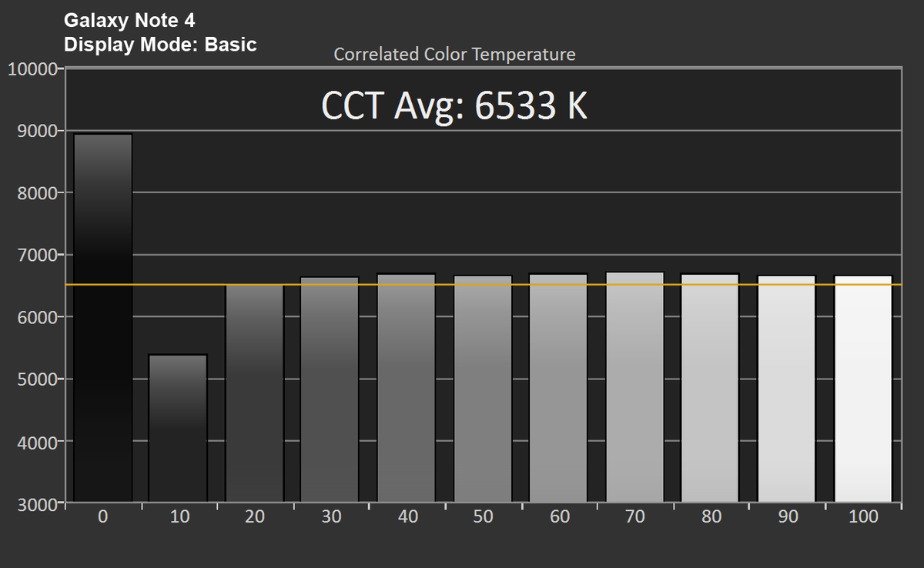The image size is (924, 568).
Task: Click the bar for 10 percent stimulus
Action: point(179,428)
